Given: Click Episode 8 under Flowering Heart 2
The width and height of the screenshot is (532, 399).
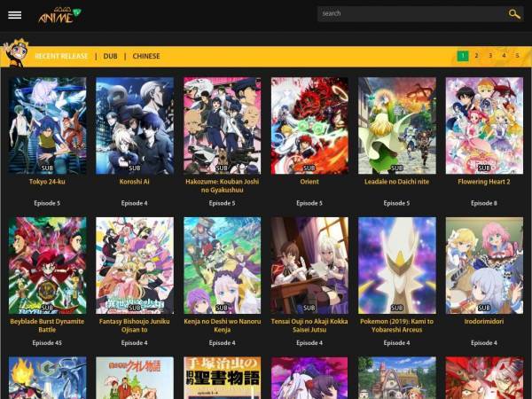Looking at the screenshot, I should pos(484,203).
